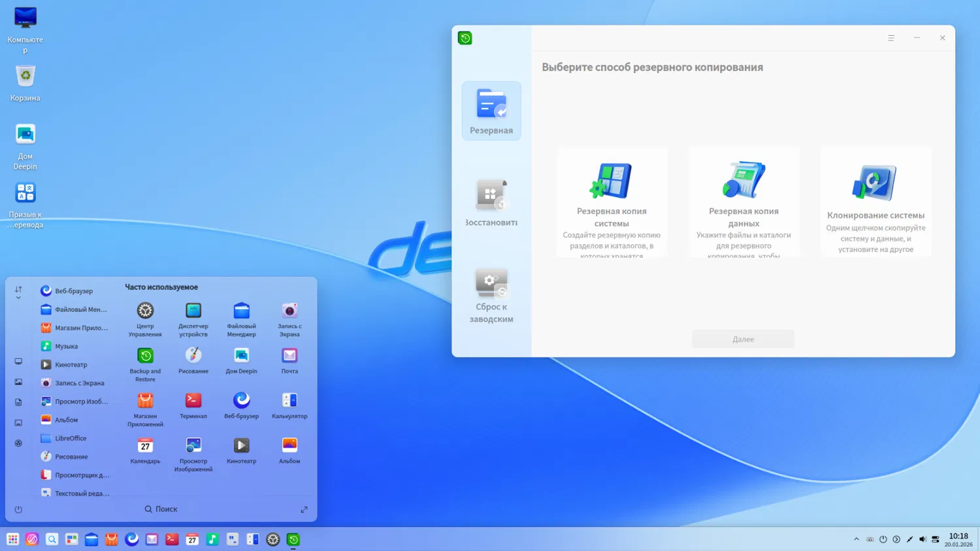Select the Сброс к заводским tab
This screenshot has width=980, height=551.
pos(491,295)
